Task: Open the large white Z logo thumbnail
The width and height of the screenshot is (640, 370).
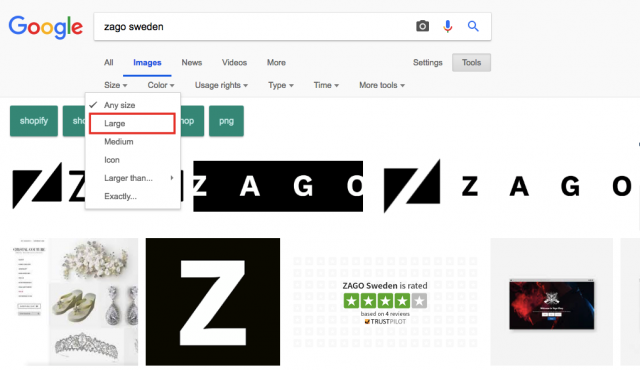Action: 213,302
